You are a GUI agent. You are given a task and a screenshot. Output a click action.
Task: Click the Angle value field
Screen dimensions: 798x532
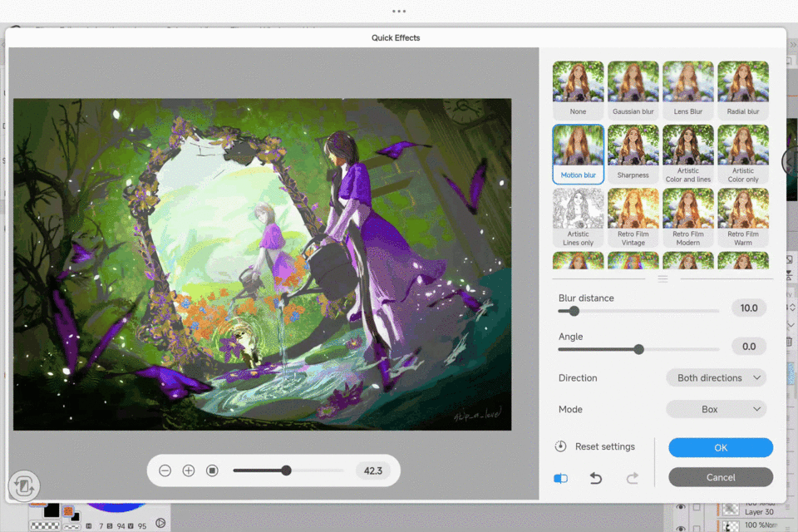pyautogui.click(x=748, y=347)
